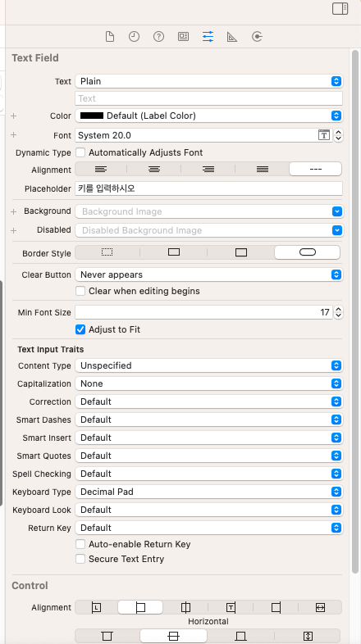
Task: Open the Smart Dashes dropdown
Action: click(209, 420)
